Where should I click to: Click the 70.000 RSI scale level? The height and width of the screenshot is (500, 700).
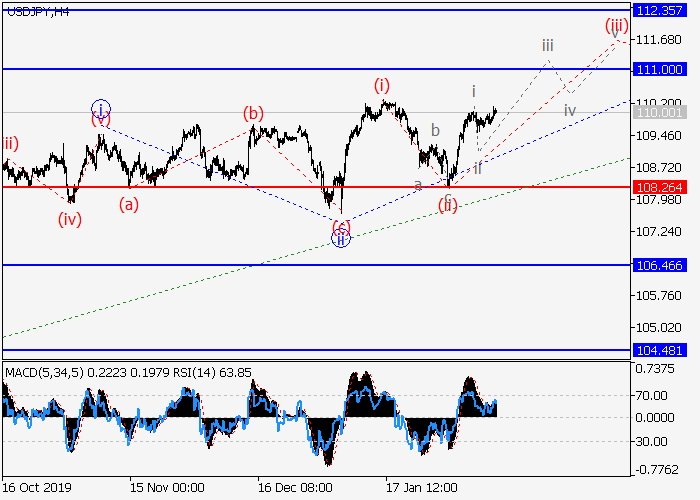[x=655, y=395]
